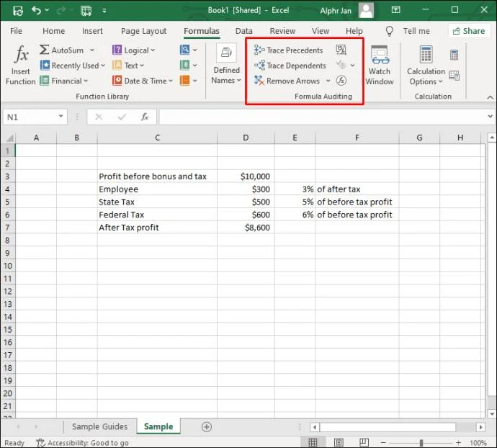Select the cell containing $10,000
Screen dimensions: 497x448
coord(246,176)
